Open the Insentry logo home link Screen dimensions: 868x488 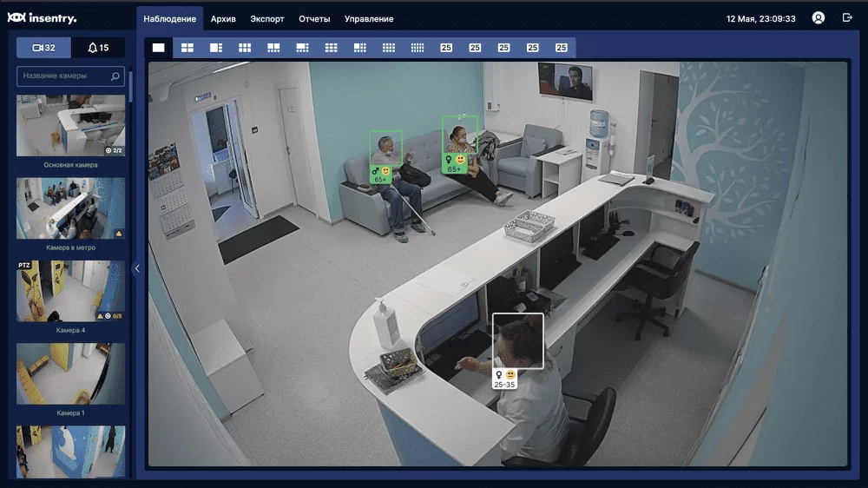[x=42, y=18]
